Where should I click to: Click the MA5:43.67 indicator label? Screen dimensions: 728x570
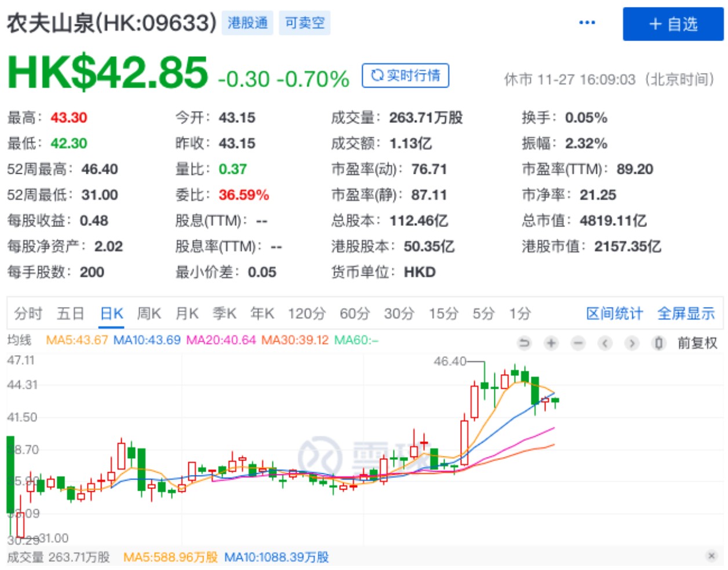(x=77, y=340)
